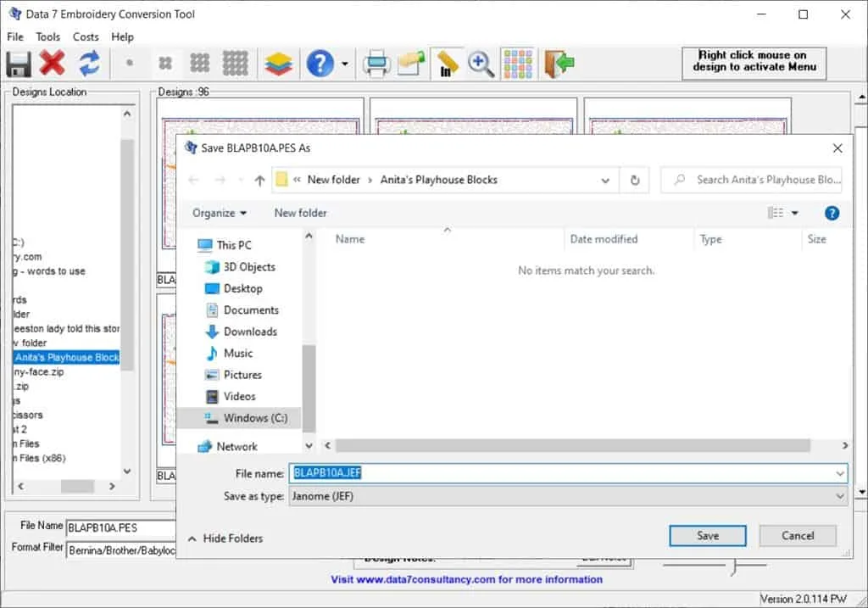Screen dimensions: 868x608
Task: Click the floppy disk Save toolbar icon
Action: tap(19, 64)
